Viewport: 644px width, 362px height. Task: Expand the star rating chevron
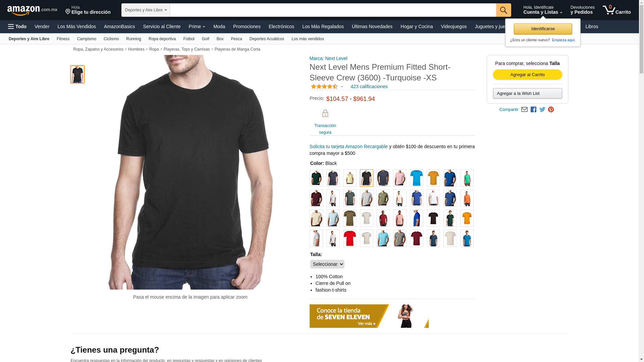point(342,87)
